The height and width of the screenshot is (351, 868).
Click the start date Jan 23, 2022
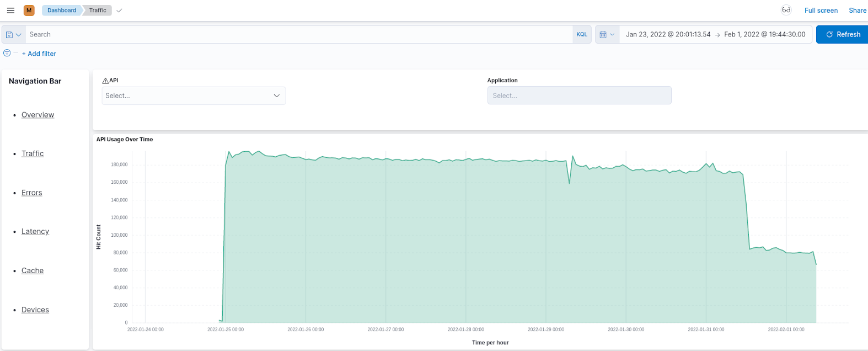pos(668,34)
